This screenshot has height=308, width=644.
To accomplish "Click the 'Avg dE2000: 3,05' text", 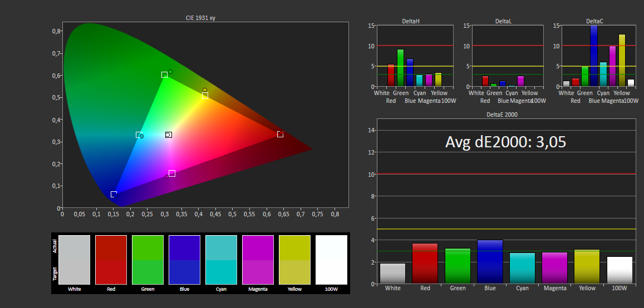I will coord(505,142).
